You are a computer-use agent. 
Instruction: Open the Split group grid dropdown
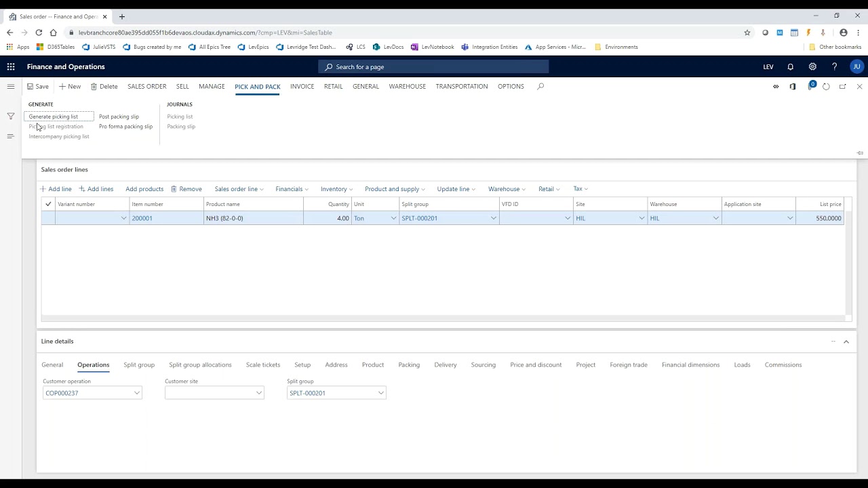[x=493, y=218]
